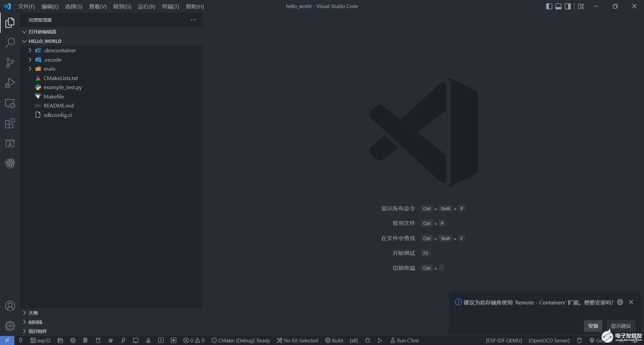This screenshot has height=345, width=644.
Task: Open README.md file
Action: click(111, 106)
